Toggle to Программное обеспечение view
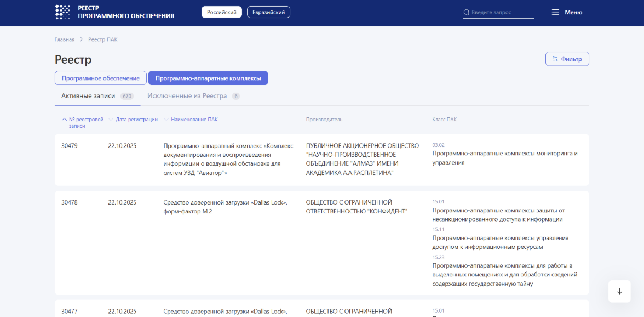The width and height of the screenshot is (644, 317). (100, 78)
